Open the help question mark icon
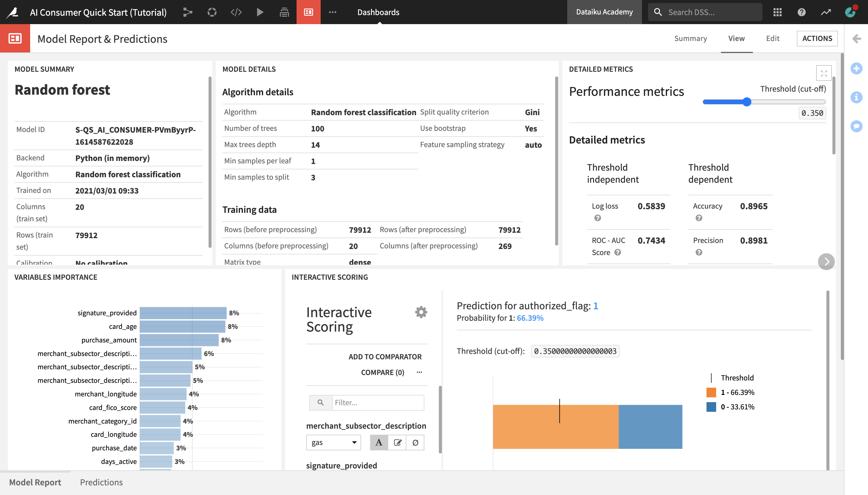Screen dimensions: 868x495 pos(801,12)
